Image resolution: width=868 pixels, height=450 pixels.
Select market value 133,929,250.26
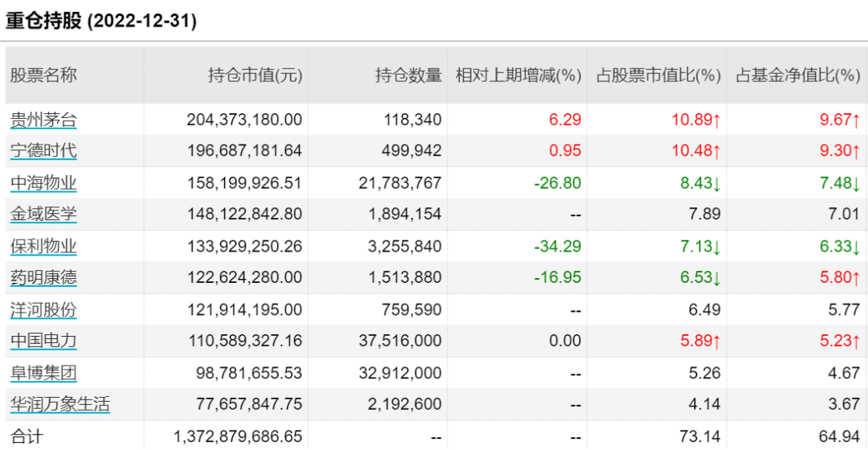tap(244, 247)
